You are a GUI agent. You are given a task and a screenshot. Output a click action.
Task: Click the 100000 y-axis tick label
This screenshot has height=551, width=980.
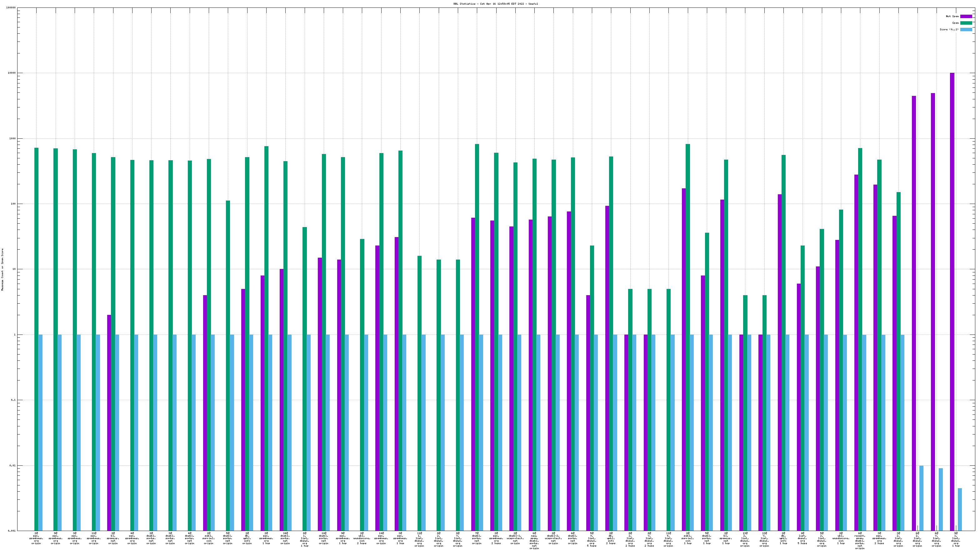pyautogui.click(x=12, y=7)
